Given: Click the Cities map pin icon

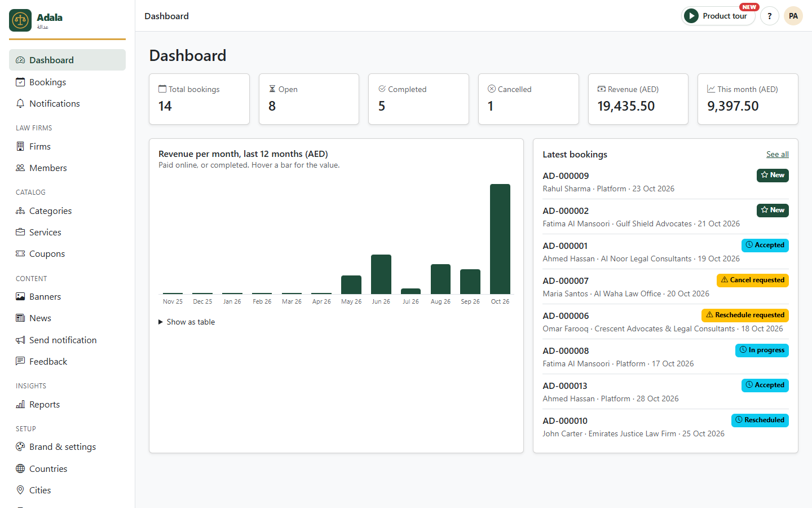Looking at the screenshot, I should [x=20, y=490].
